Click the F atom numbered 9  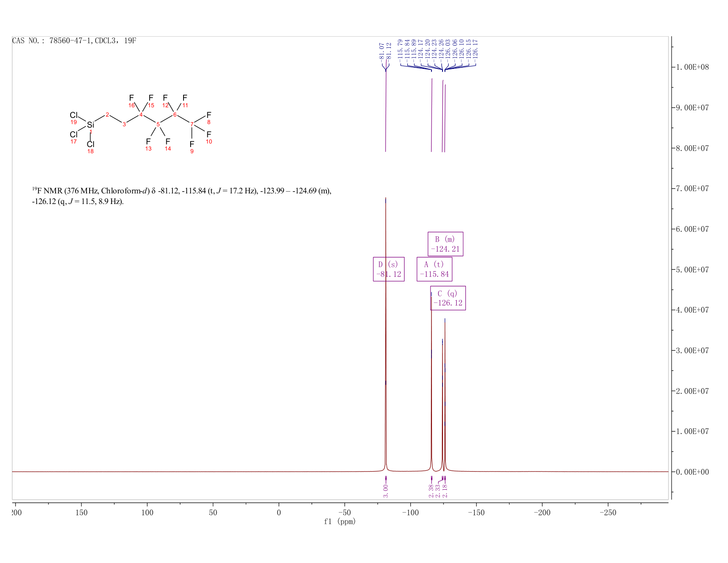coord(192,144)
